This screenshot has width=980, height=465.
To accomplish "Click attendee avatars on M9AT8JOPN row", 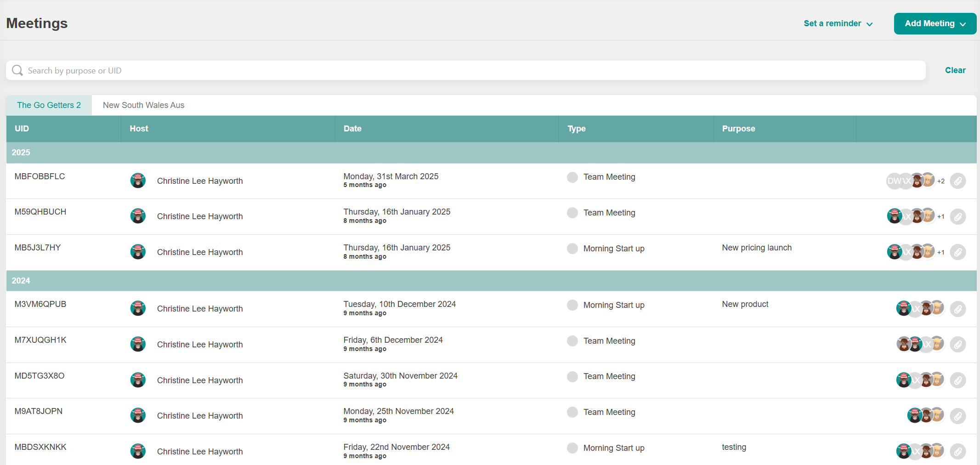I will 925,415.
